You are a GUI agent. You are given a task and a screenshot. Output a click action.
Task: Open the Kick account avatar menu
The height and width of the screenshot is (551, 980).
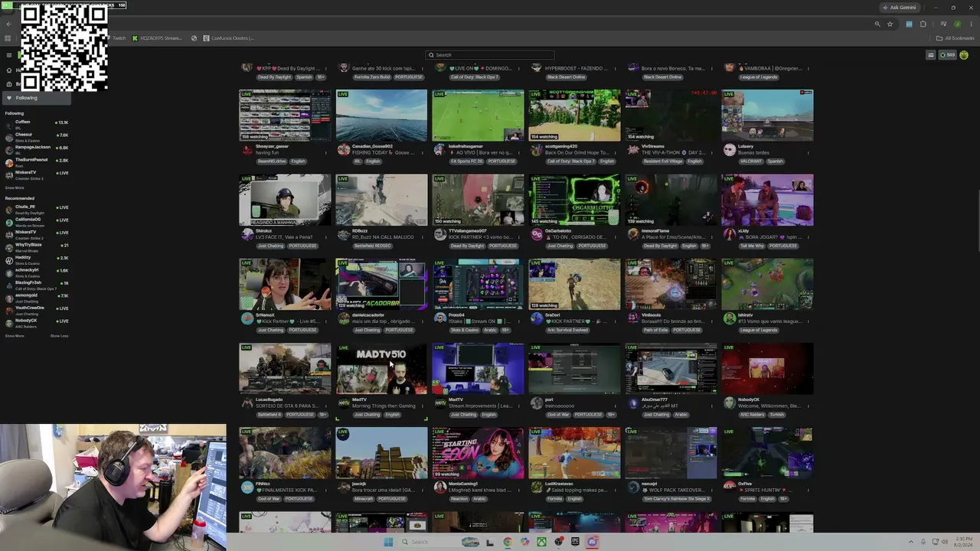[x=964, y=55]
